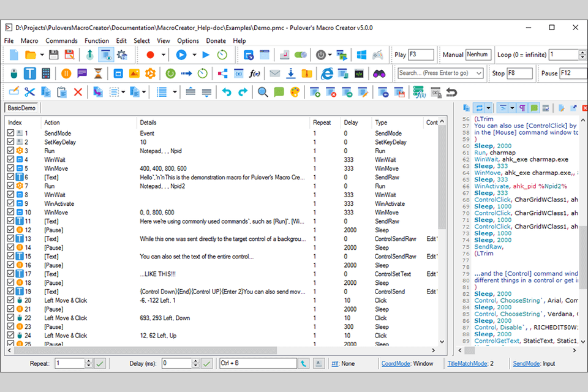Click the Record macro red circle
588x392 pixels.
(x=151, y=55)
